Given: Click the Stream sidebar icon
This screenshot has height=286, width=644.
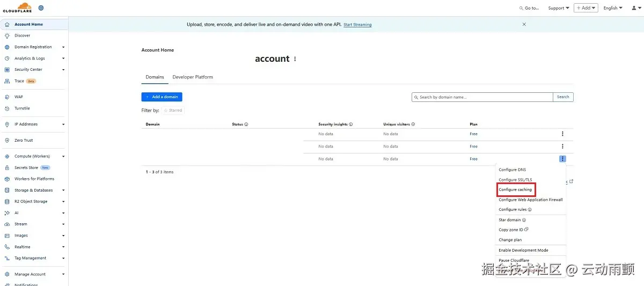Looking at the screenshot, I should (7, 224).
